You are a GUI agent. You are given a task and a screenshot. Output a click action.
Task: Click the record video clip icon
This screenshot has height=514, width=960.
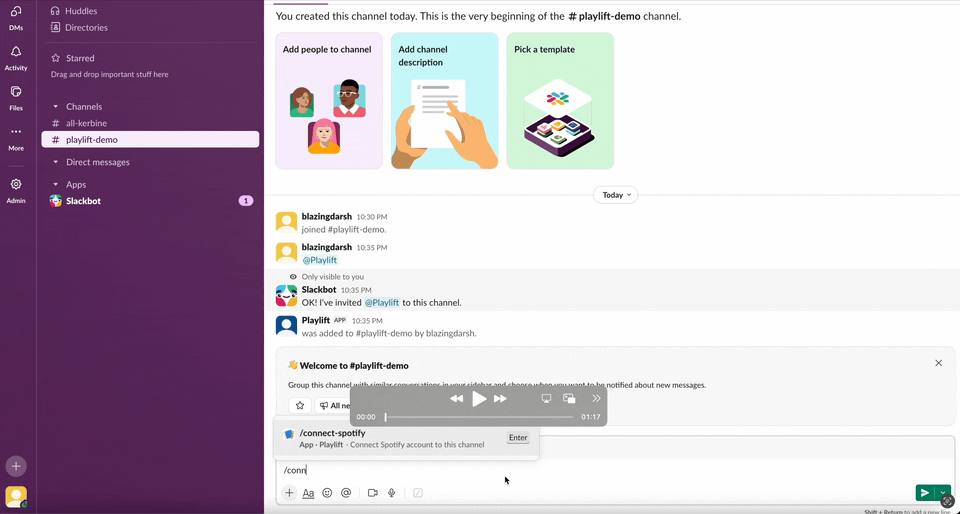tap(372, 493)
